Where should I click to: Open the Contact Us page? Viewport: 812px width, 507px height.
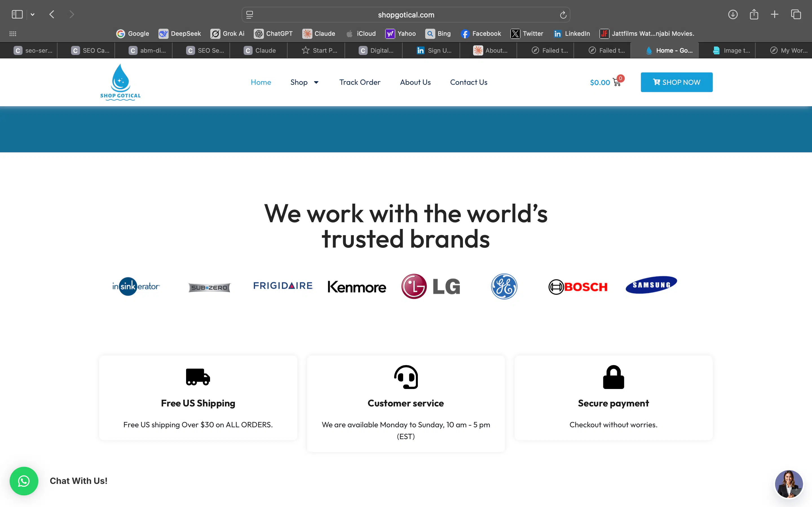tap(468, 82)
